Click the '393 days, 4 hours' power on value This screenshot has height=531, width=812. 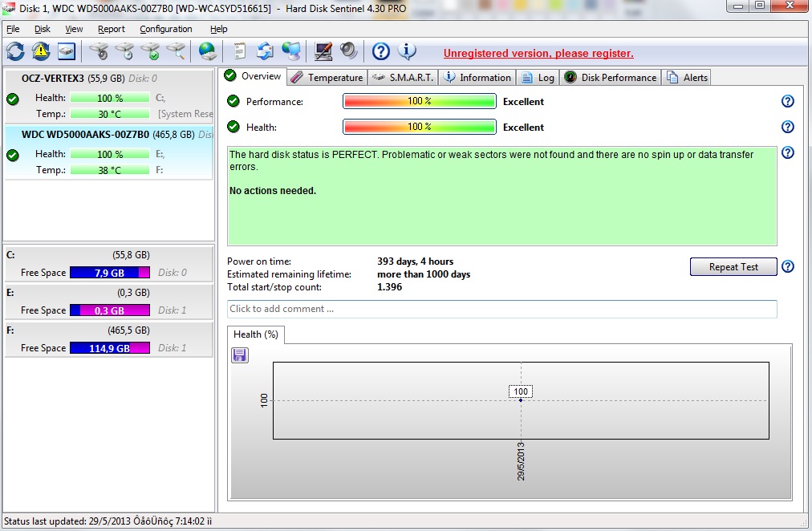tap(416, 261)
